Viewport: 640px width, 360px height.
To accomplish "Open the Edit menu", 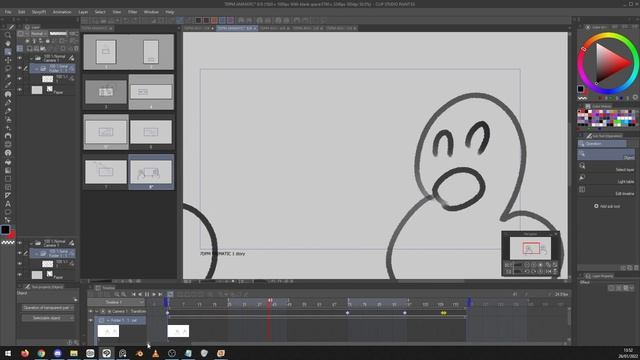I will 21,12.
